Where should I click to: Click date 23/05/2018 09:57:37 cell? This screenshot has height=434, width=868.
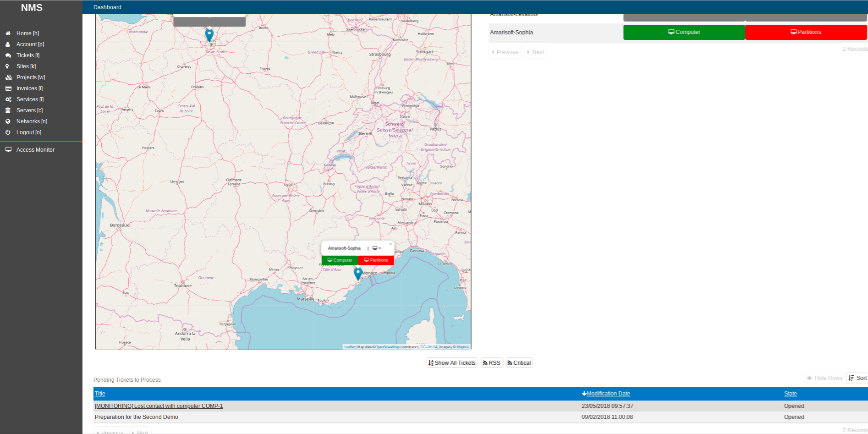pos(607,406)
